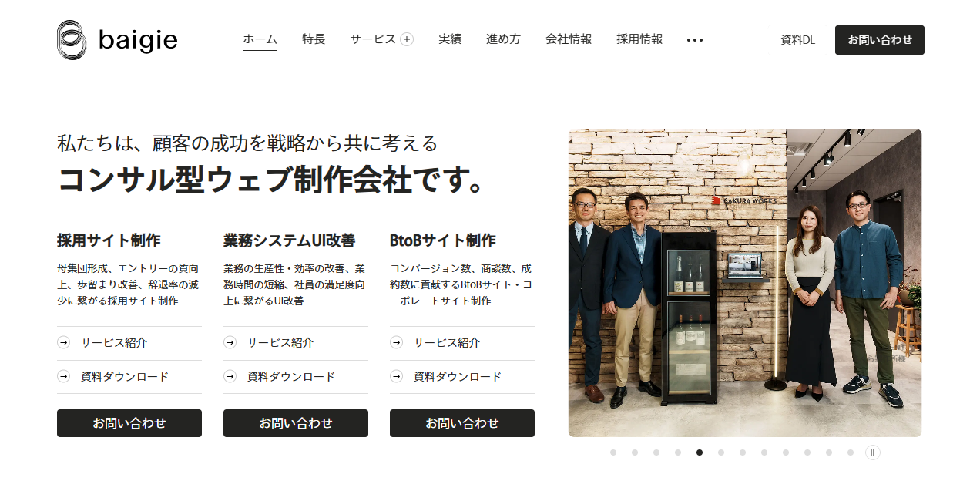Select the active fifth slideshow dot
The height and width of the screenshot is (491, 980).
[700, 452]
